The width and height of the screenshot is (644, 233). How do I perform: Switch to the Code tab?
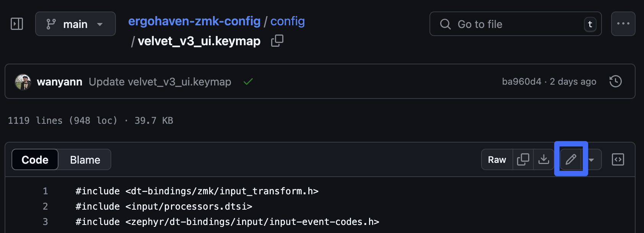pos(35,159)
